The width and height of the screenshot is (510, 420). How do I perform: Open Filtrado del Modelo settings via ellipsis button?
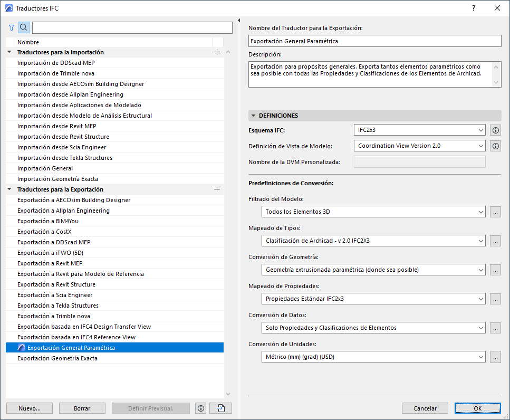495,211
